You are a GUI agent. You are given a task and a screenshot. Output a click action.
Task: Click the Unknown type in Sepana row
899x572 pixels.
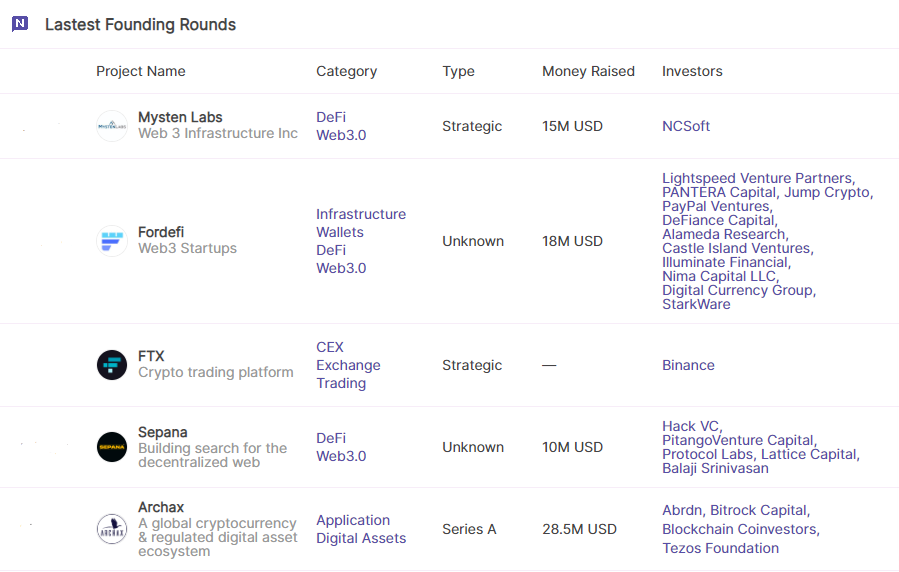(473, 447)
